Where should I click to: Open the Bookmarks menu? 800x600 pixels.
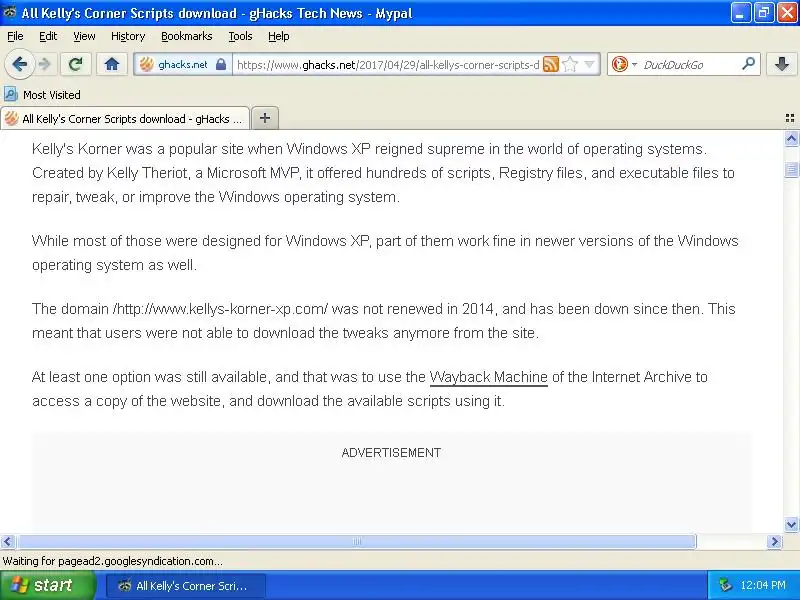tap(187, 36)
